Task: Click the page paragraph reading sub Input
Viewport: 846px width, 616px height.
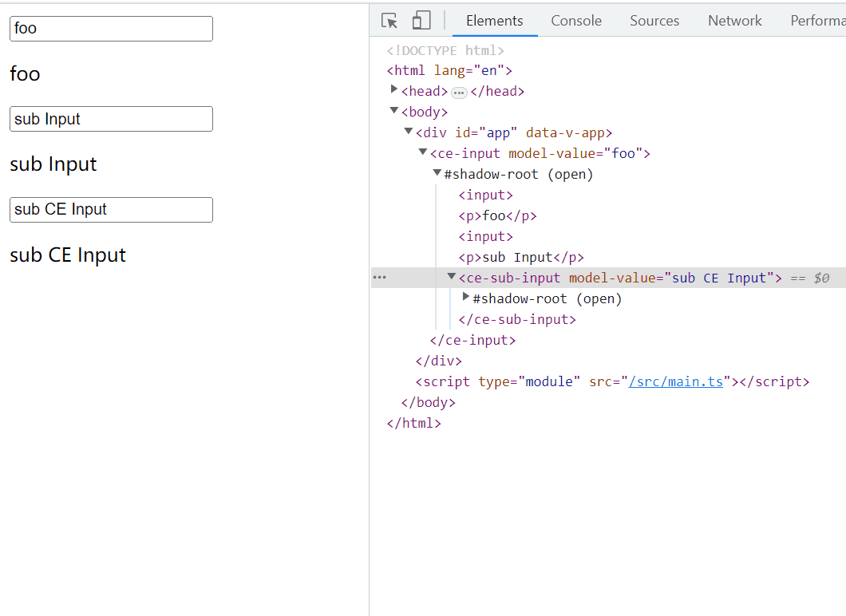Action: 53,164
